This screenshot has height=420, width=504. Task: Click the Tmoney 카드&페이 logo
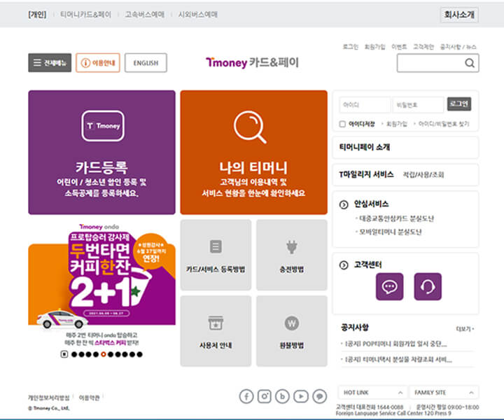[x=252, y=62]
